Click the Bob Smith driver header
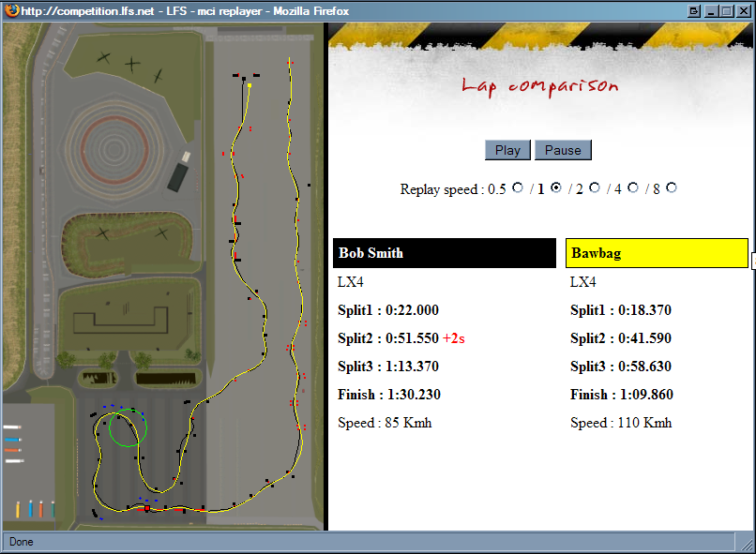 point(444,253)
